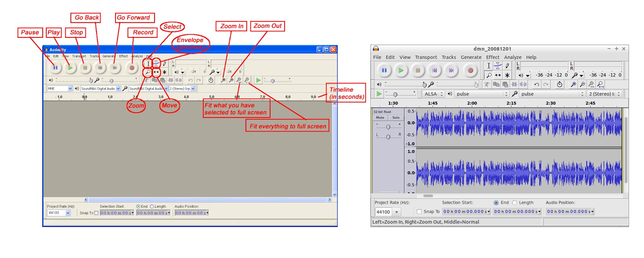Select the Draw pencil tool in dmn_20081201 window
The image size is (644, 258).
pos(507,66)
